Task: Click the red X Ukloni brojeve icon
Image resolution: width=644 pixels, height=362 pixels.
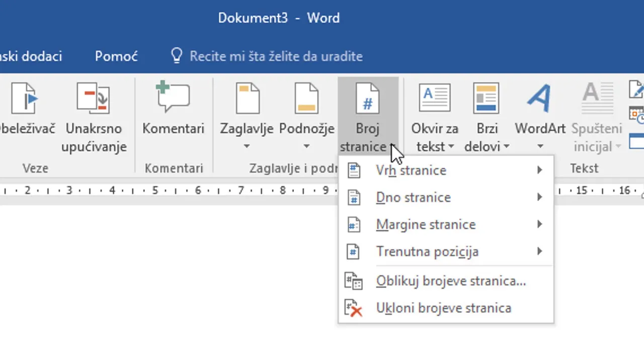Action: [x=354, y=308]
